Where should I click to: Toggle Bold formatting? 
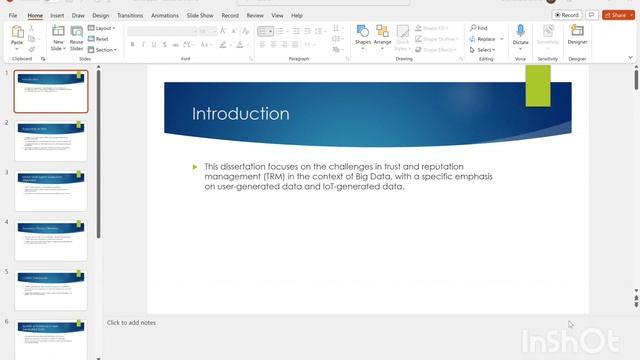[x=132, y=44]
